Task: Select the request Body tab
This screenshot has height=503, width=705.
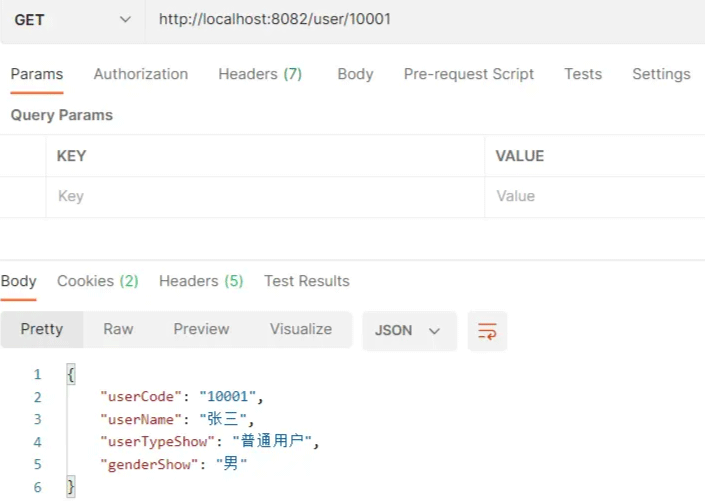Action: click(x=355, y=74)
